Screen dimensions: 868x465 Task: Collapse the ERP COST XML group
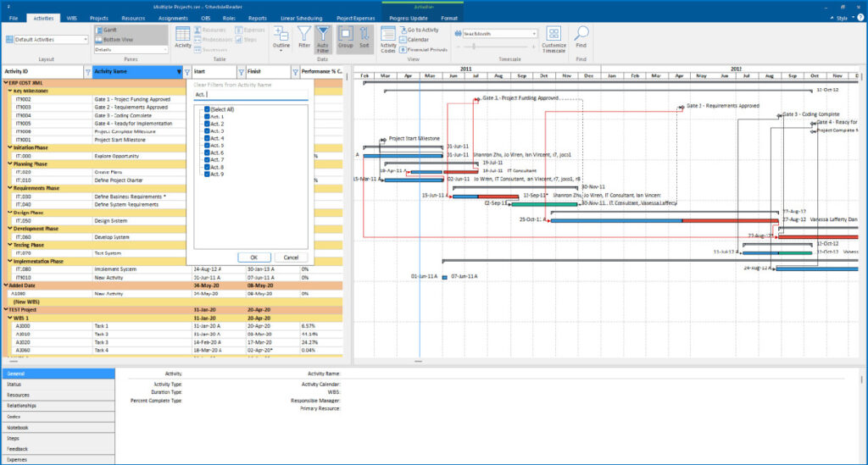(x=6, y=83)
